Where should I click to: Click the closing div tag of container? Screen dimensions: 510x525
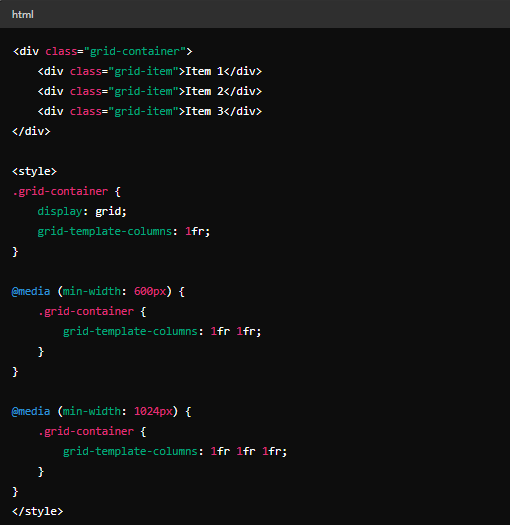point(31,131)
